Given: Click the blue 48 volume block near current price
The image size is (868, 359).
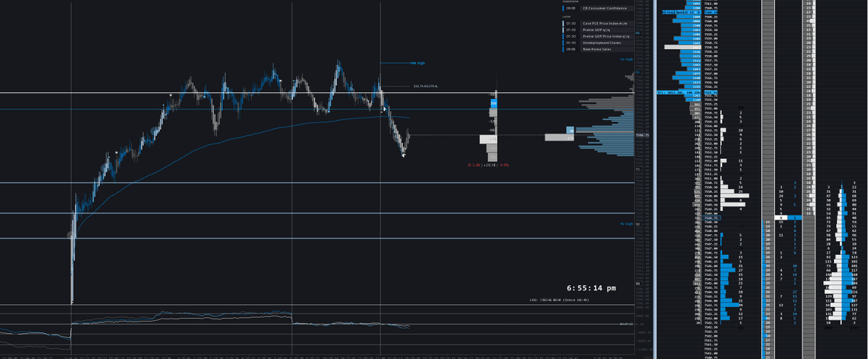Looking at the screenshot, I should (x=570, y=130).
